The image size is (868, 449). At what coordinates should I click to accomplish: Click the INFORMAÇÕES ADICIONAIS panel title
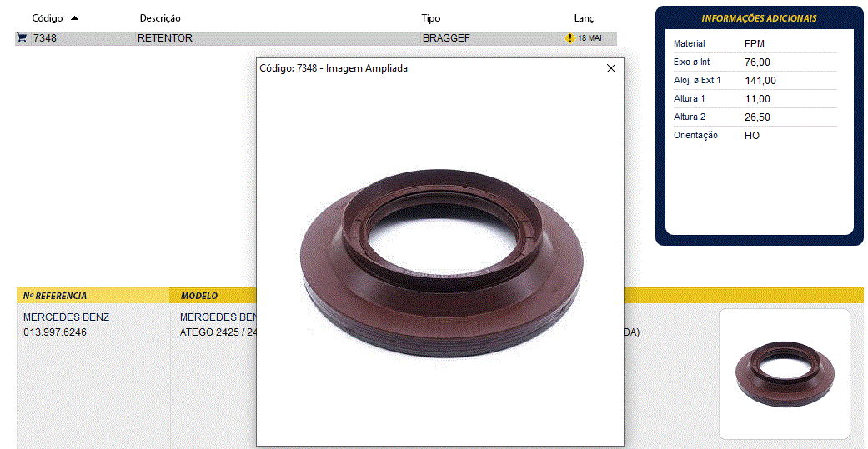759,18
